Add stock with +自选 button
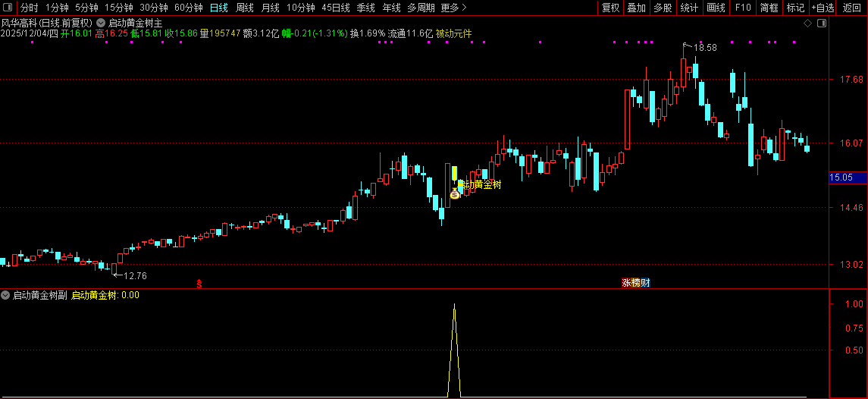This screenshot has height=399, width=868. [x=823, y=8]
